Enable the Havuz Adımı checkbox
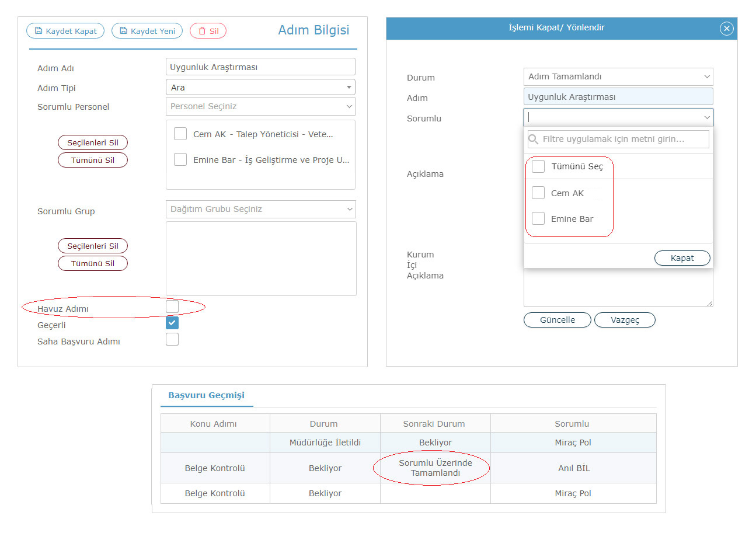The width and height of the screenshot is (756, 533). pos(172,306)
